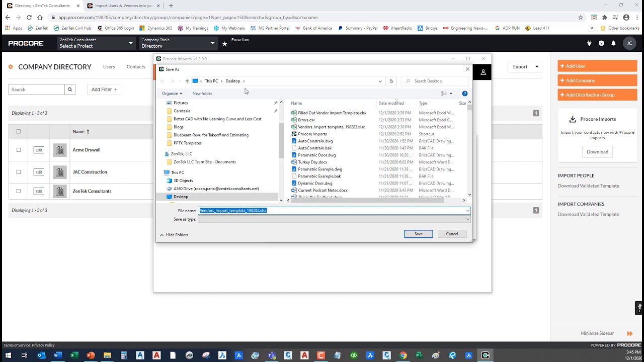Toggle the select-all checkbox in directory header

click(19, 132)
